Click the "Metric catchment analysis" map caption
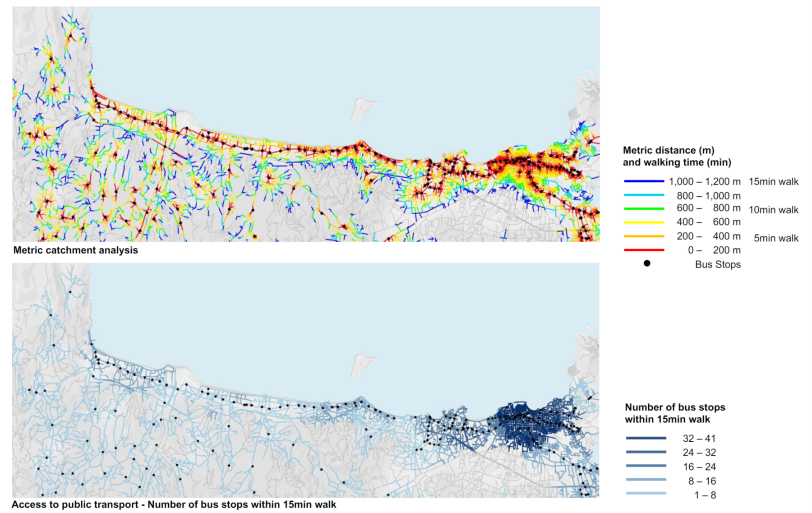This screenshot has height=513, width=812. point(75,250)
